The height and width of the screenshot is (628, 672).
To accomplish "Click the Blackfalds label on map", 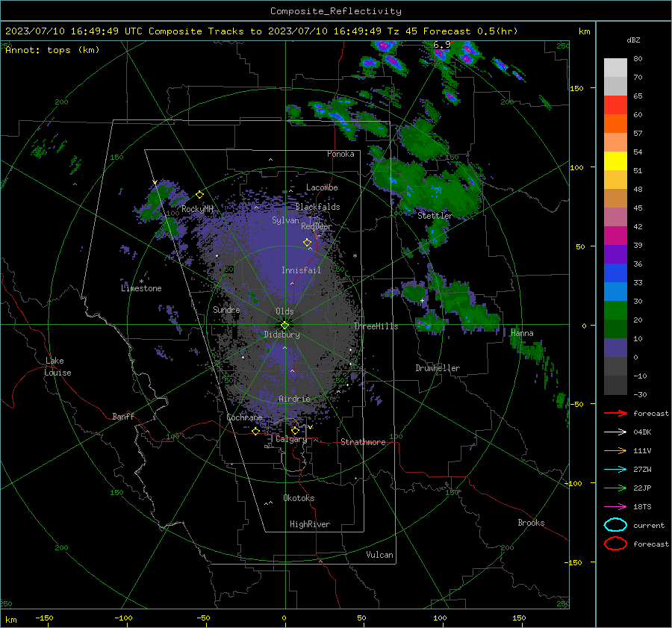I will coord(317,207).
